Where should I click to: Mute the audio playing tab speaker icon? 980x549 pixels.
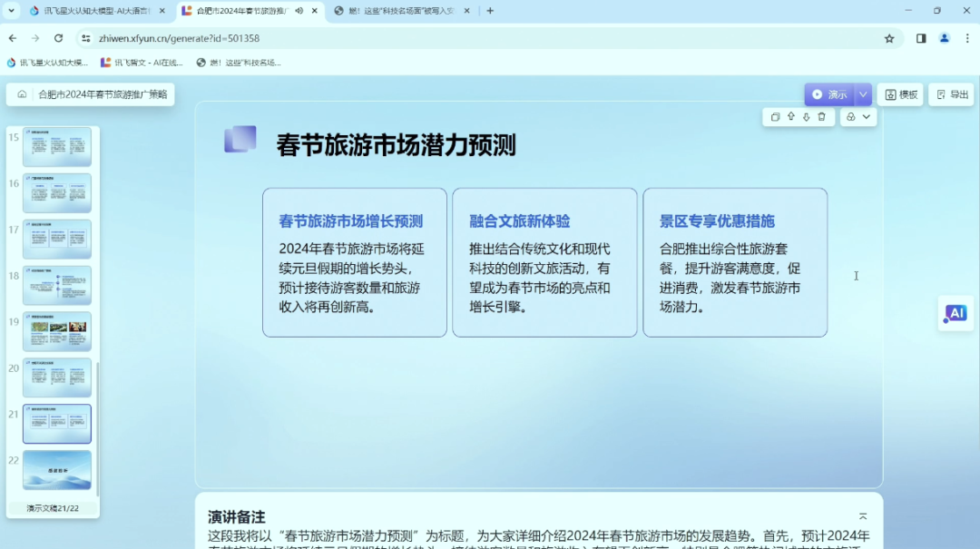299,11
